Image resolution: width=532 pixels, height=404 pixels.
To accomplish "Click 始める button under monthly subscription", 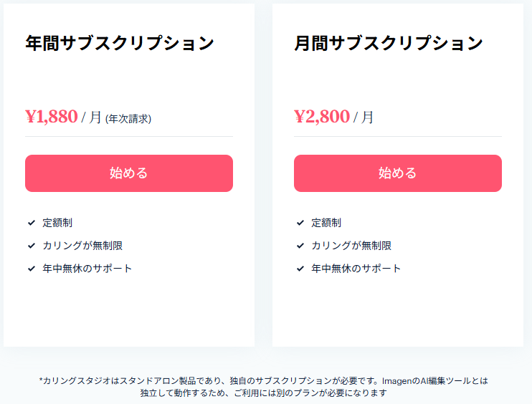I will [x=398, y=173].
